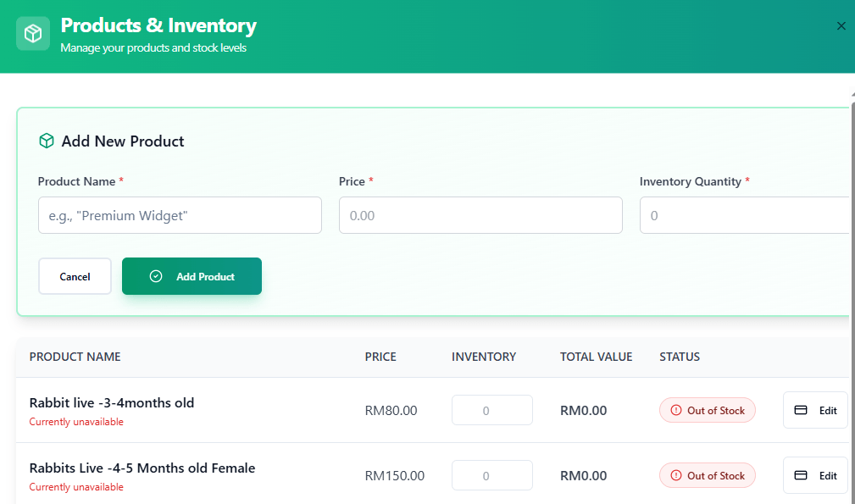Click the box icon beside Add New Product
The image size is (855, 504).
(x=46, y=141)
